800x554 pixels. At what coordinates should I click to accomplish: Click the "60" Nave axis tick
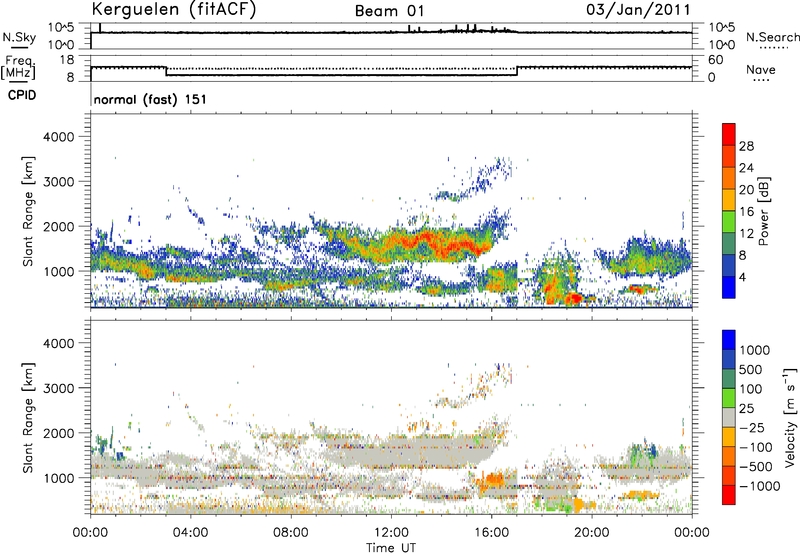pyautogui.click(x=715, y=60)
